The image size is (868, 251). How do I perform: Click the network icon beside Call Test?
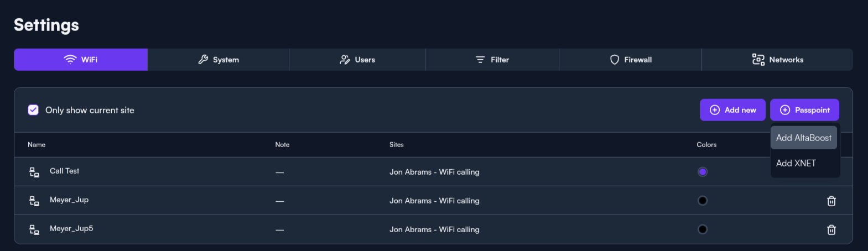(34, 172)
